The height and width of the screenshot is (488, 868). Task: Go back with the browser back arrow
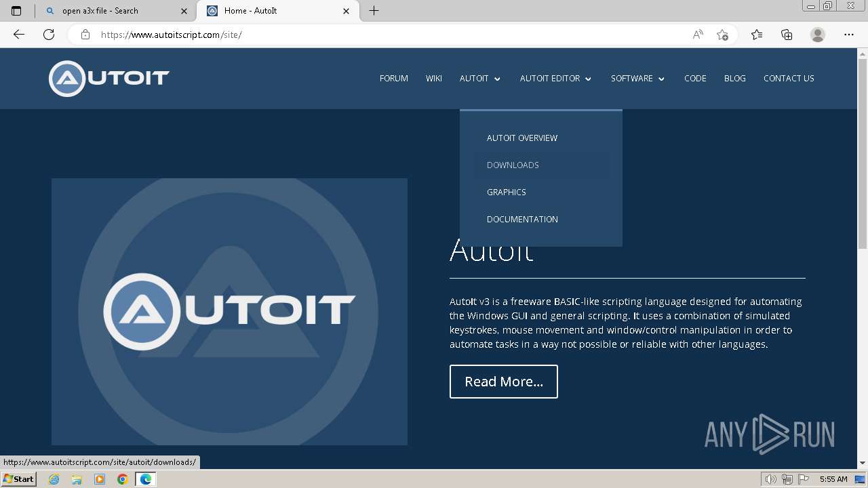(19, 35)
